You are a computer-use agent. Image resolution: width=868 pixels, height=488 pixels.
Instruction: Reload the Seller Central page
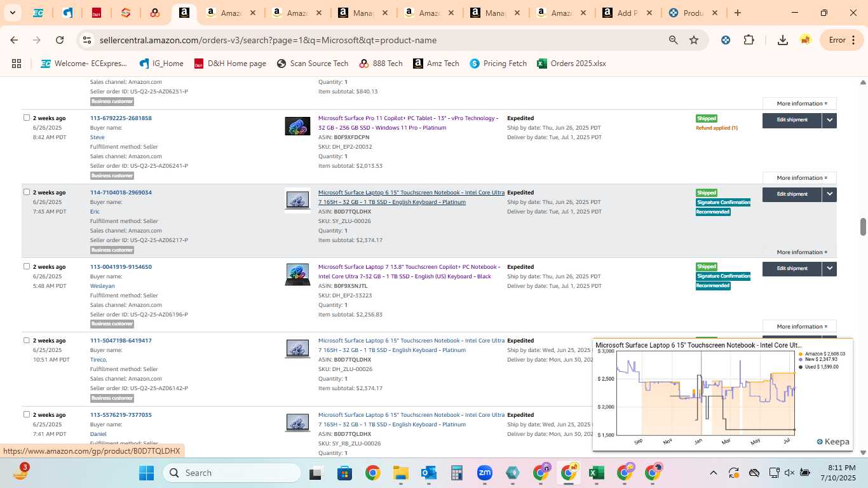coord(60,40)
